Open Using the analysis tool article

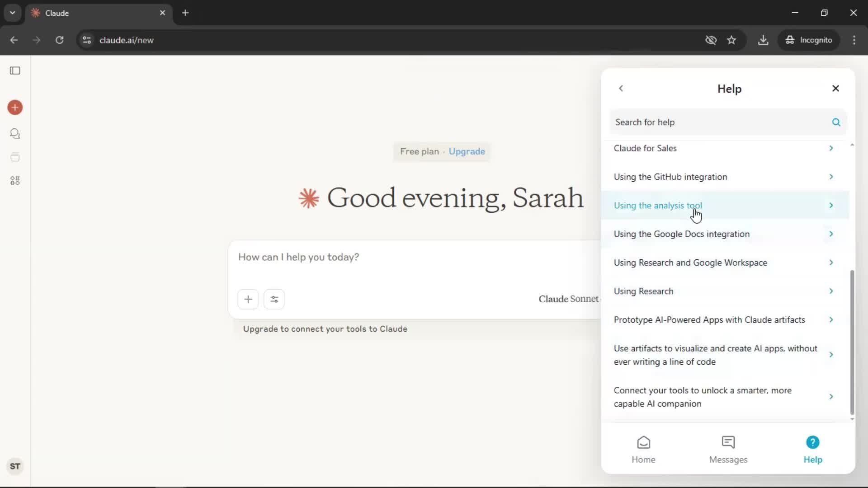coord(725,205)
